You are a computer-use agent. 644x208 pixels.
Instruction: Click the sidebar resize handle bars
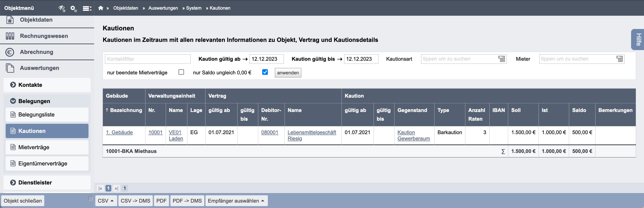[x=90, y=199]
